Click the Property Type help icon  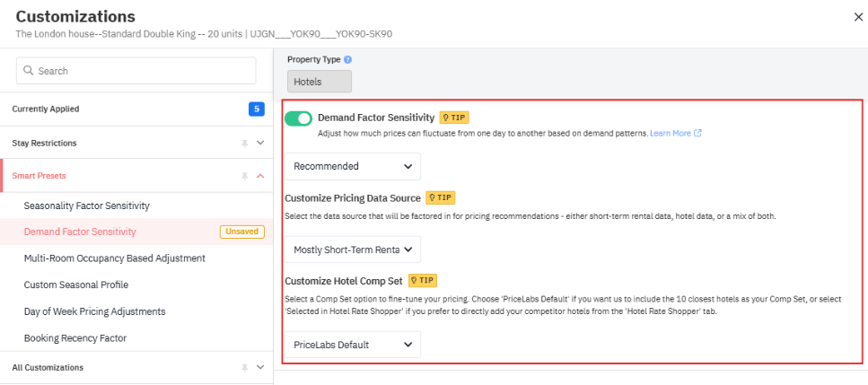[347, 59]
